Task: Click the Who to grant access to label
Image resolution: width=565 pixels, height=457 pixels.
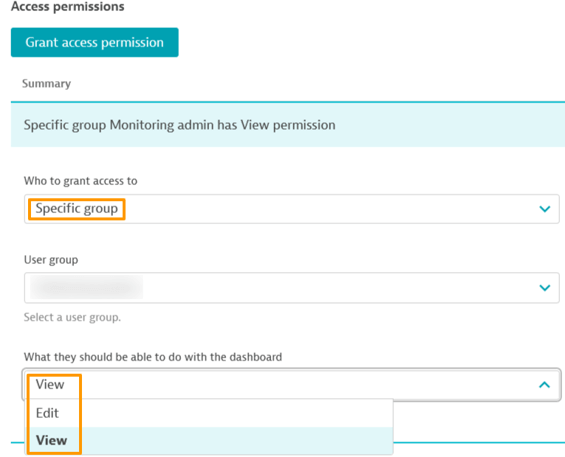Action: tap(81, 181)
